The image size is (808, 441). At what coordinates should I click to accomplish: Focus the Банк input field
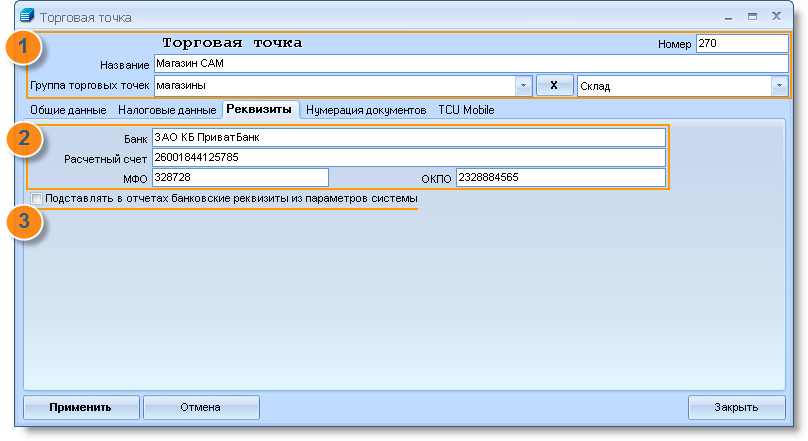407,138
